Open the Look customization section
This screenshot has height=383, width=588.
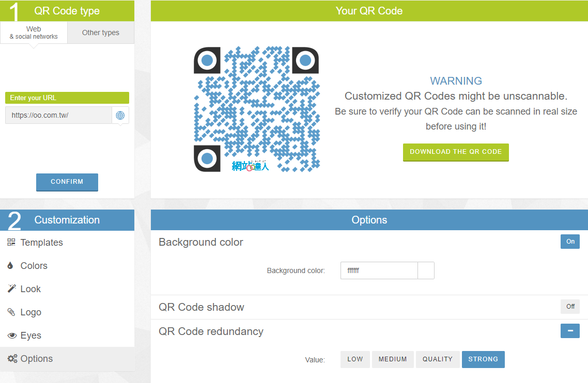click(x=67, y=289)
